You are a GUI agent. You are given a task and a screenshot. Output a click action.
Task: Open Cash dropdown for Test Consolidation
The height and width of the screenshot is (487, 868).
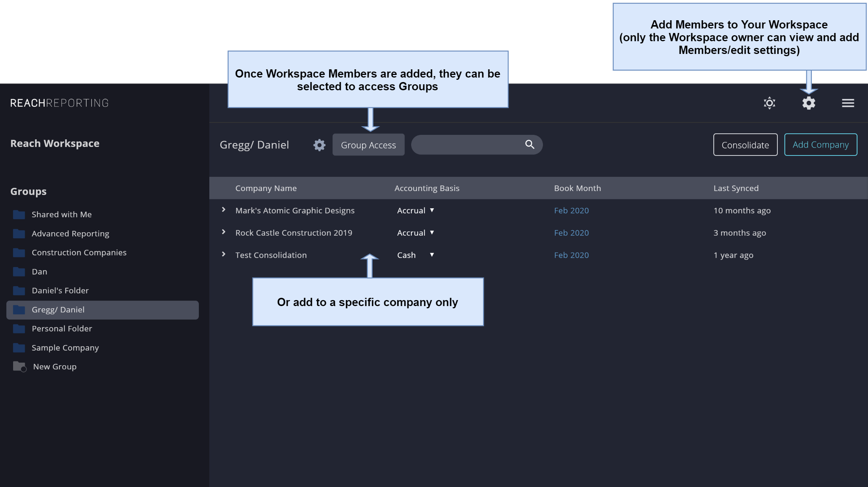416,255
